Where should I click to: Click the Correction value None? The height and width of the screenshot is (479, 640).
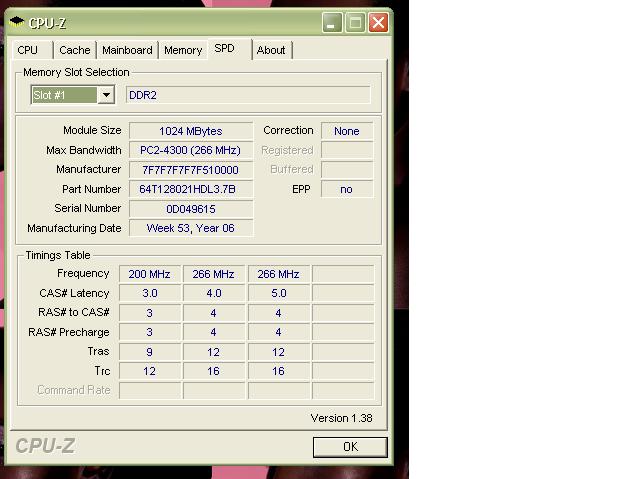click(347, 131)
